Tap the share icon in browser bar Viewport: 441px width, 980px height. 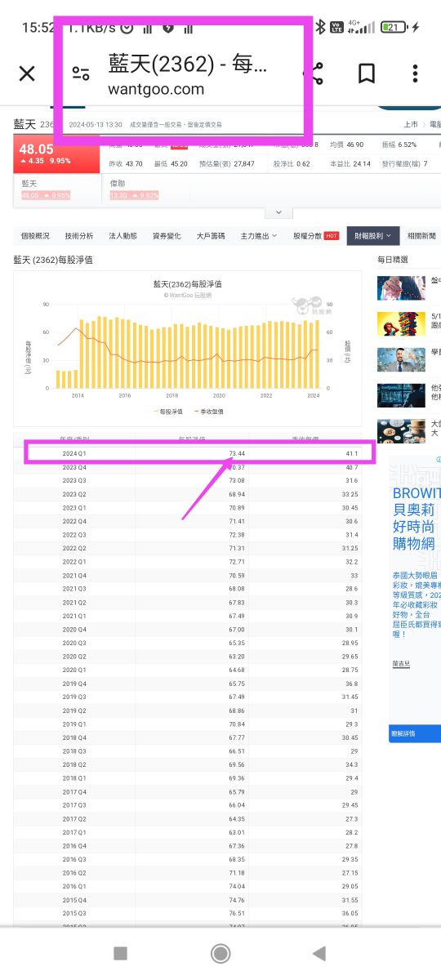coord(314,73)
